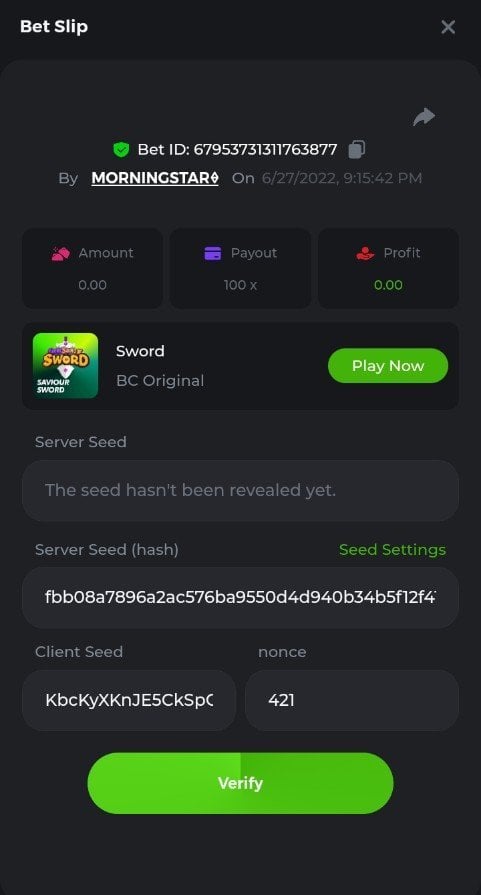Click the Play Now button
481x895 pixels.
point(388,366)
